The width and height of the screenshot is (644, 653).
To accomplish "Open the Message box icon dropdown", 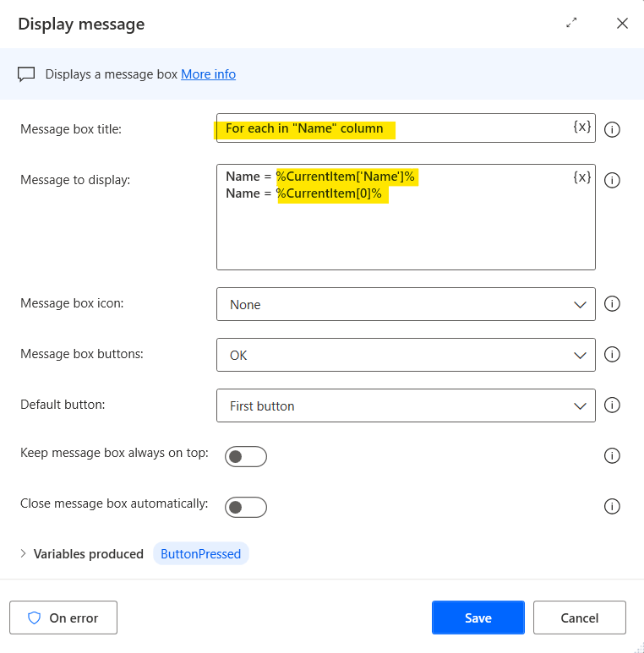I will click(x=406, y=304).
